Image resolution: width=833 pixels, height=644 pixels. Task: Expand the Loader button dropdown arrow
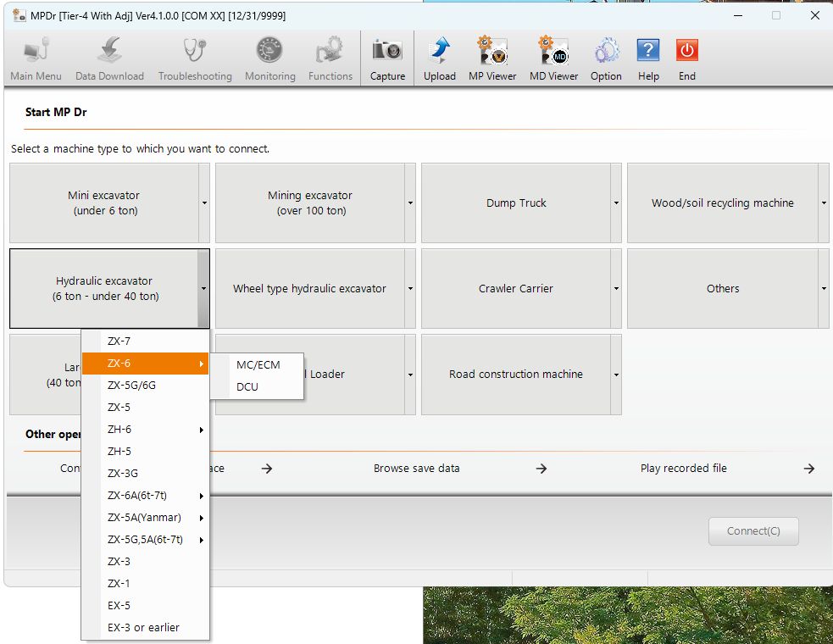[410, 374]
